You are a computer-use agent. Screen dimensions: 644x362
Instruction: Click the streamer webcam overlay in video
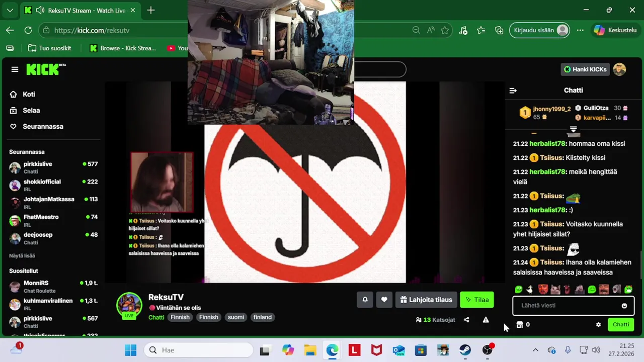tap(162, 183)
